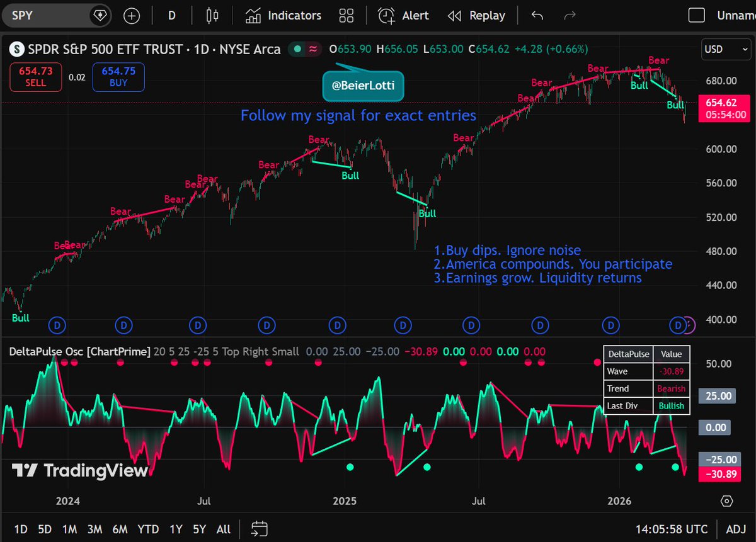Open the indicator templates grid icon

[346, 16]
